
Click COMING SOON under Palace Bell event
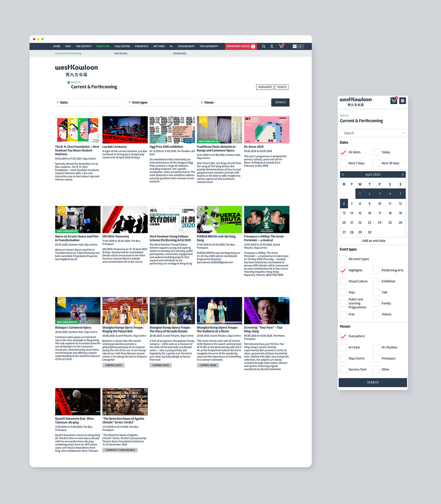pos(114,365)
